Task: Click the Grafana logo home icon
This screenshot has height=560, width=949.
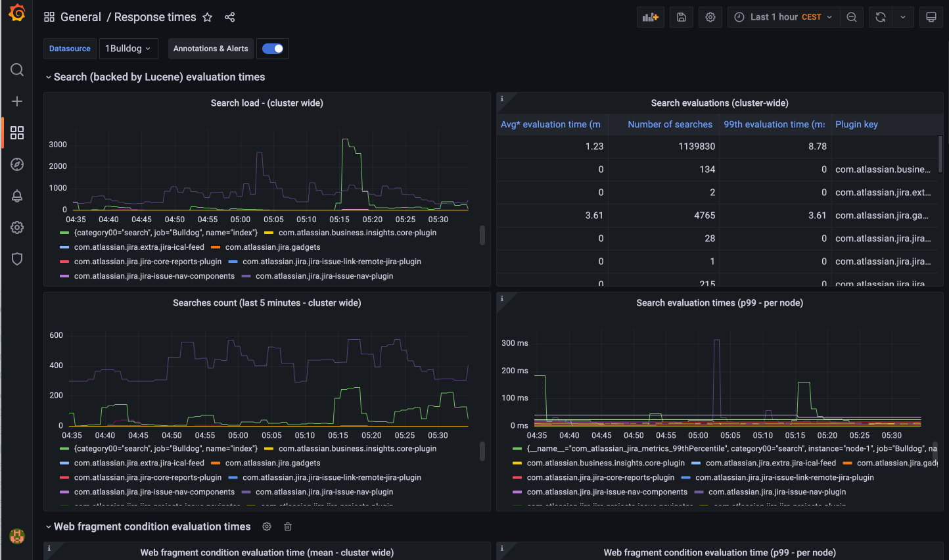Action: point(17,13)
